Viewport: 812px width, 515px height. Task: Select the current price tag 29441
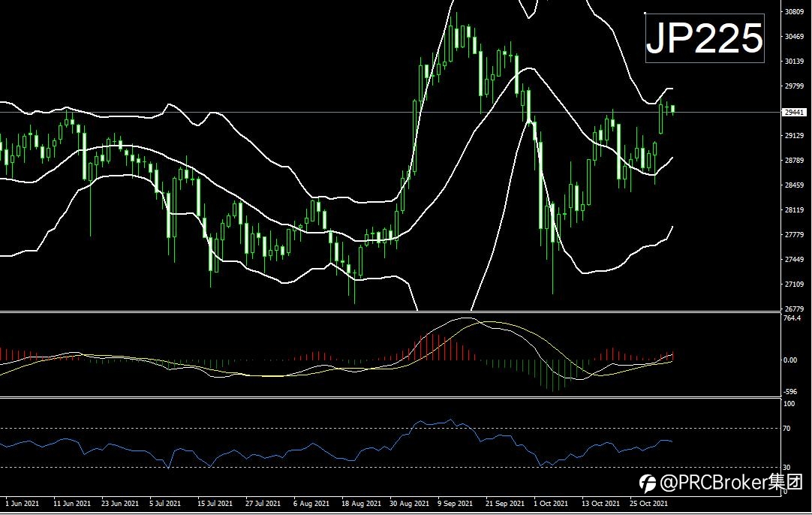(x=795, y=113)
